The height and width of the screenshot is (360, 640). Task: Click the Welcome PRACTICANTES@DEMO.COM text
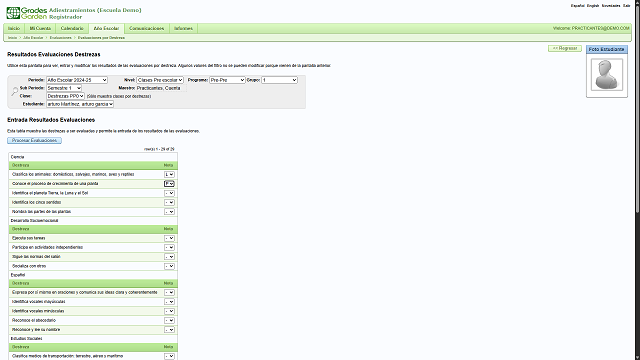coord(591,28)
